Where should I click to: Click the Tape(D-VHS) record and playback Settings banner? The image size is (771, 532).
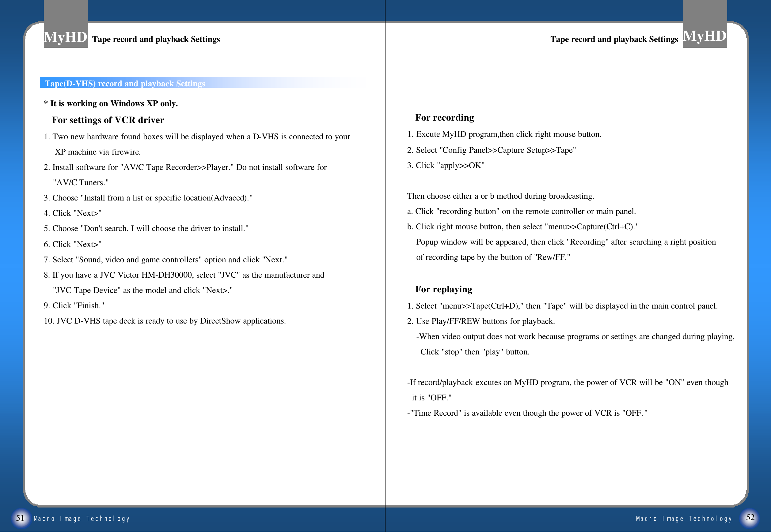click(x=125, y=83)
